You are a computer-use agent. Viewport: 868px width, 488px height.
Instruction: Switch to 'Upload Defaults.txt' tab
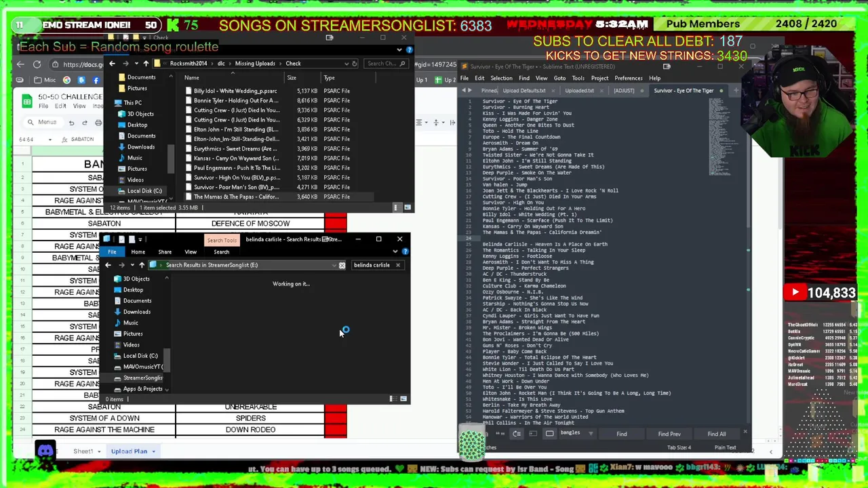(524, 91)
